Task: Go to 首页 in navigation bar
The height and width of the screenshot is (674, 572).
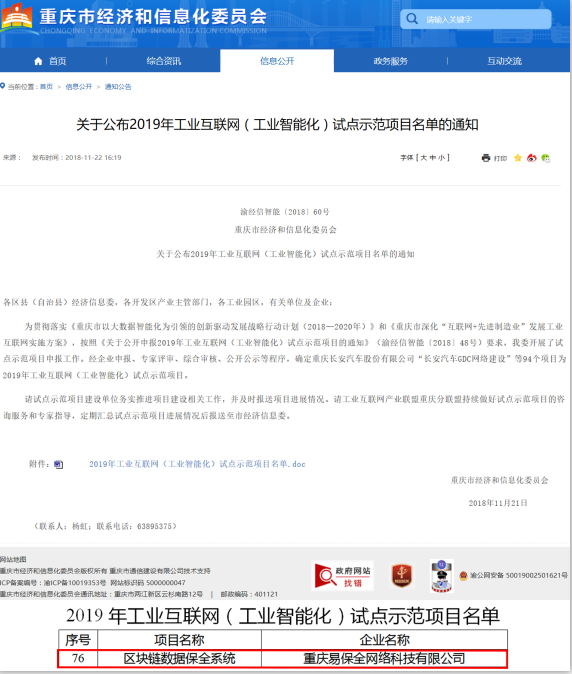Action: (50, 61)
